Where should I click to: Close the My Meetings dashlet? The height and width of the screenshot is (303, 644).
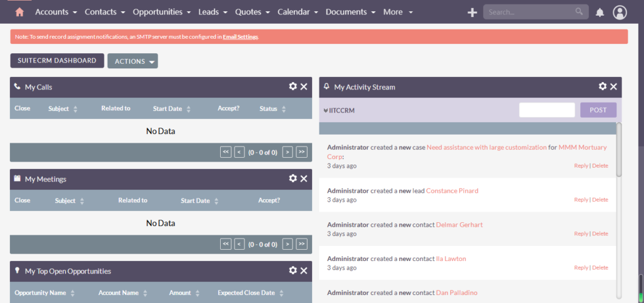coord(304,178)
